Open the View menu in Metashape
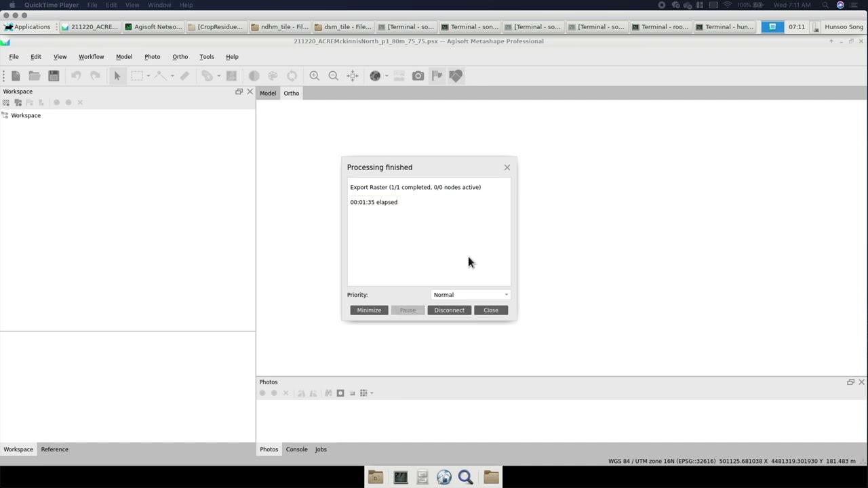Image resolution: width=868 pixels, height=488 pixels. (x=60, y=57)
